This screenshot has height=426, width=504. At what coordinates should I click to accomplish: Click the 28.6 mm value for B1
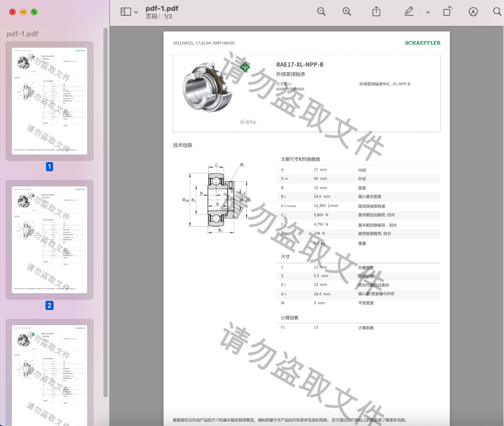point(322,196)
